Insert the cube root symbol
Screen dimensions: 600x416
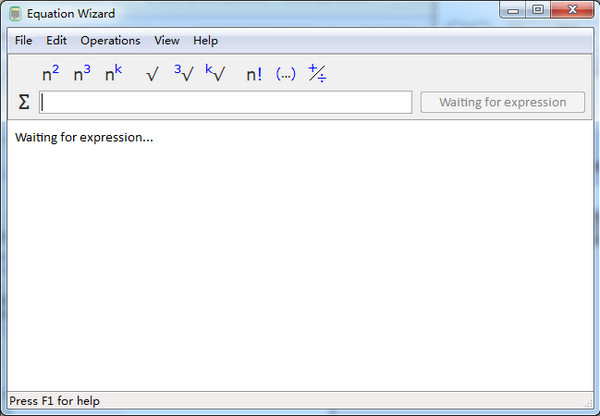point(184,73)
